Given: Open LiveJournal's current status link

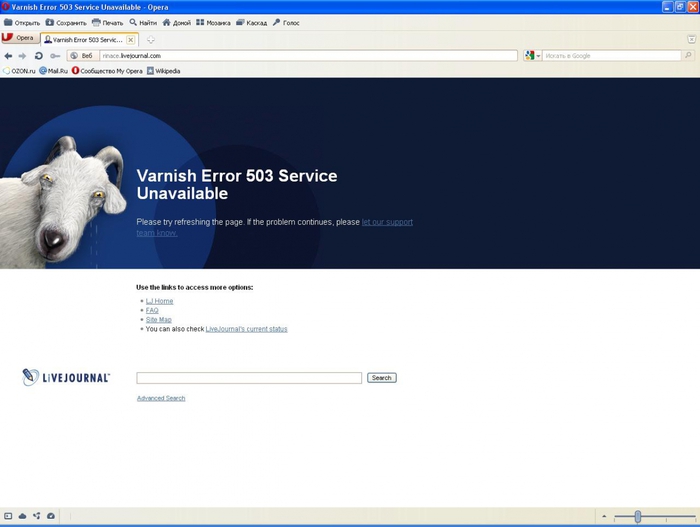Looking at the screenshot, I should click(x=246, y=329).
